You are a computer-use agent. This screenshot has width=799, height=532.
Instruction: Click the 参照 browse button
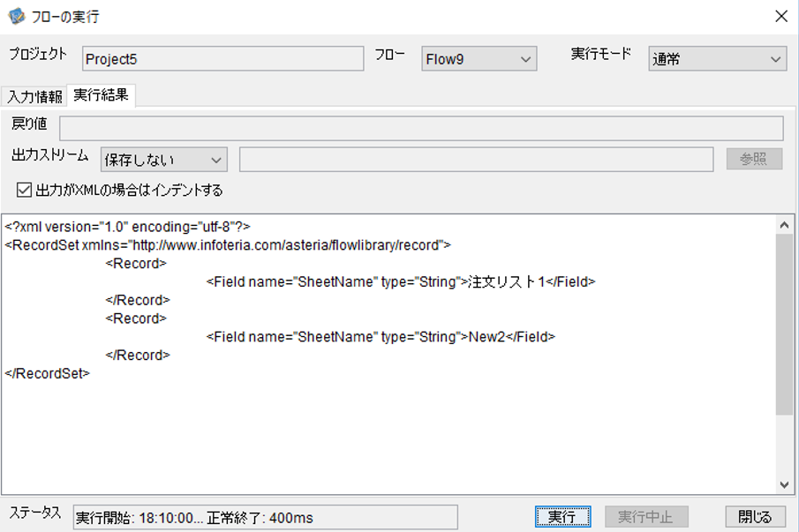(x=754, y=159)
